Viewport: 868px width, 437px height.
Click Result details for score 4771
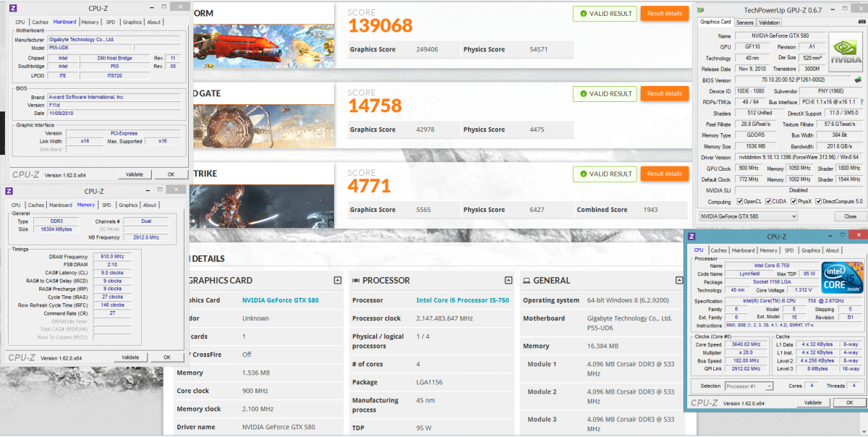click(x=665, y=174)
